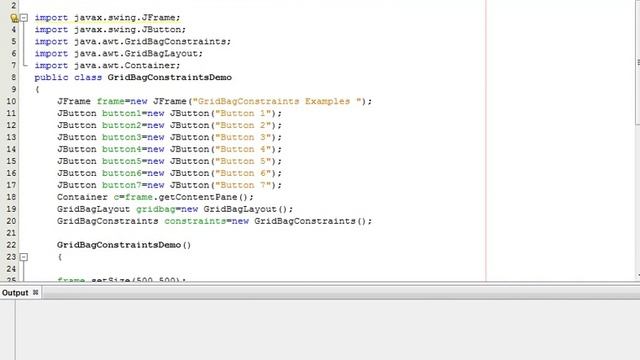Click the "GridBagConstraints Examples" string literal
The width and height of the screenshot is (640, 360).
pos(277,101)
